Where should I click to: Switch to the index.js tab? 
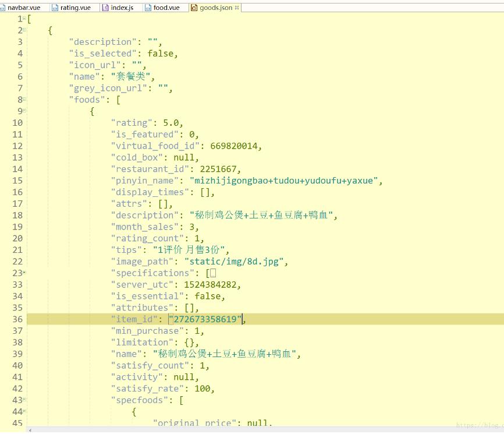(122, 8)
